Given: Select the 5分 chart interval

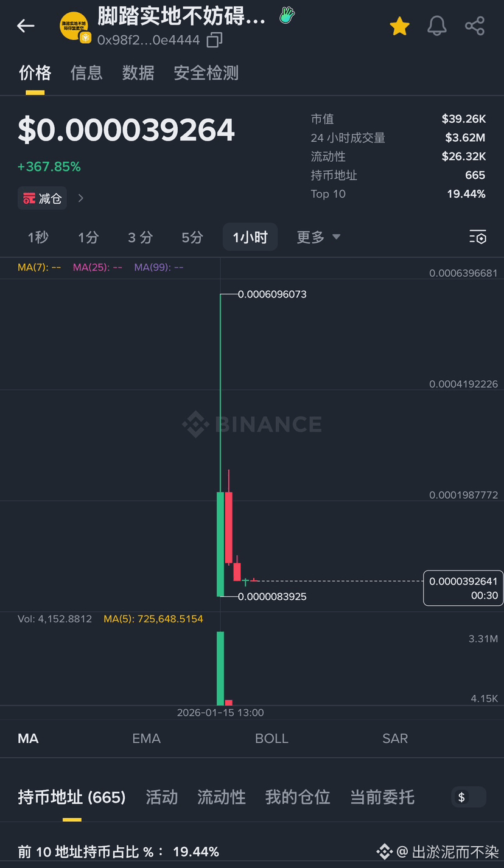Looking at the screenshot, I should 192,237.
